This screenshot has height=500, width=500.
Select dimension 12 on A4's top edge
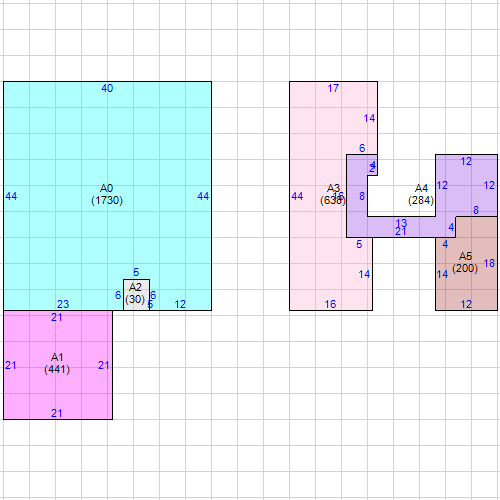[466, 161]
